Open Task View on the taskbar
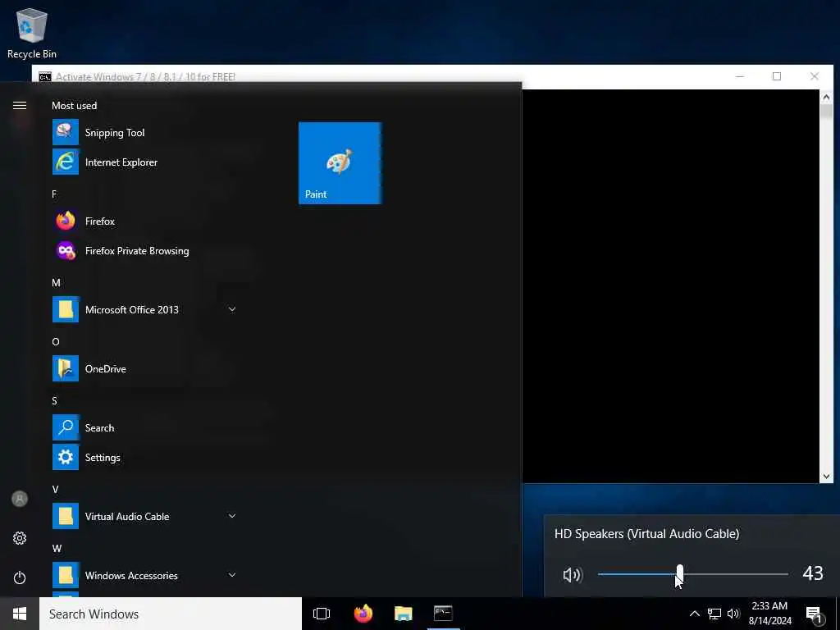Screen dimensions: 840x630 tap(322, 614)
